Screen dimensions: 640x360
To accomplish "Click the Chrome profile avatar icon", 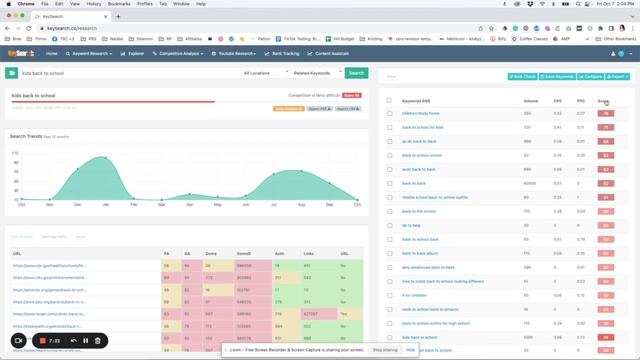I will point(622,28).
